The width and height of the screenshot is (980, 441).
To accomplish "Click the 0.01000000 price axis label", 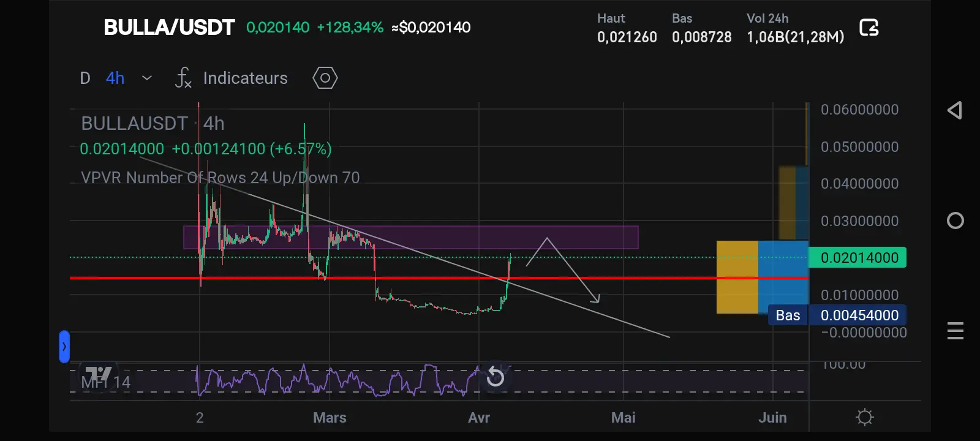I will (860, 295).
